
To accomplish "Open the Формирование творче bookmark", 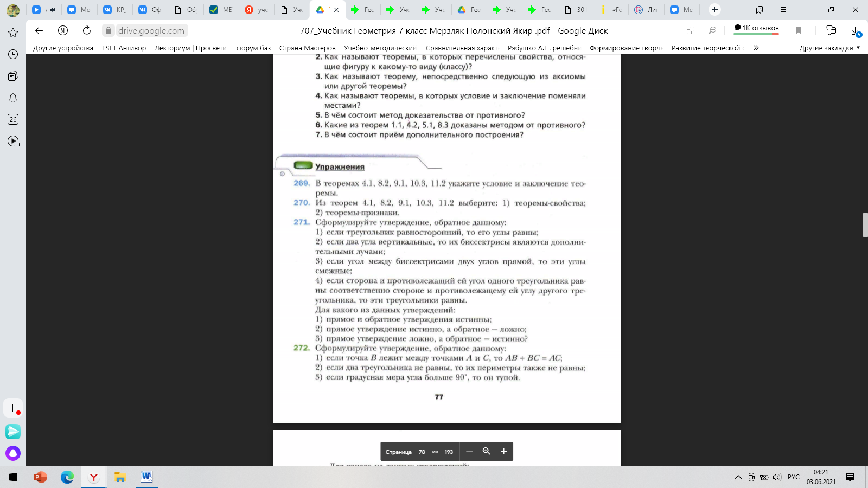I will (626, 48).
